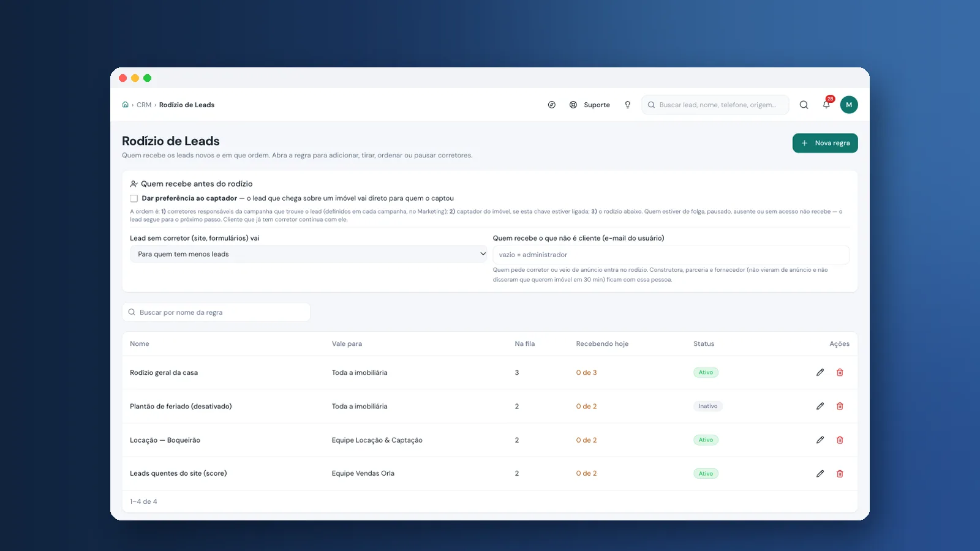The height and width of the screenshot is (551, 980).
Task: Edit the Rodízio geral da casa rule
Action: click(820, 372)
